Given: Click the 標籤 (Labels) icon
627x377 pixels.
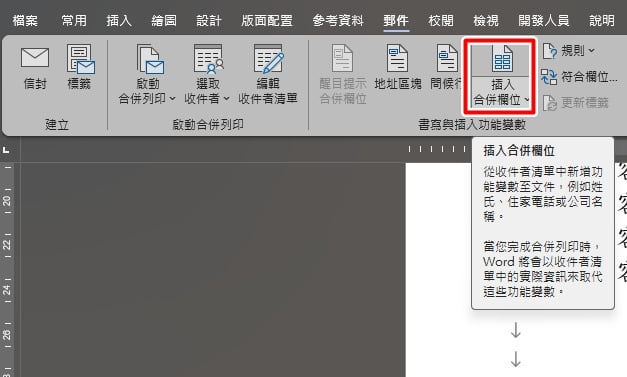Looking at the screenshot, I should point(80,59).
